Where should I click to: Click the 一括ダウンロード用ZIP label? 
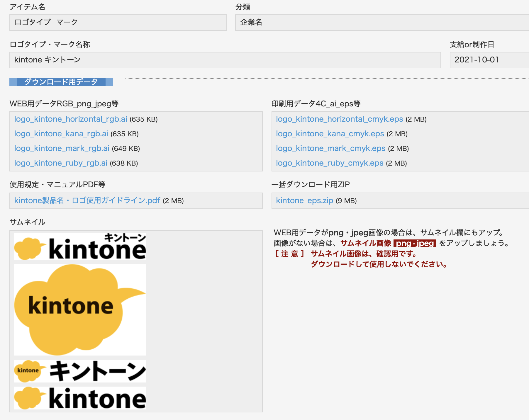click(311, 184)
